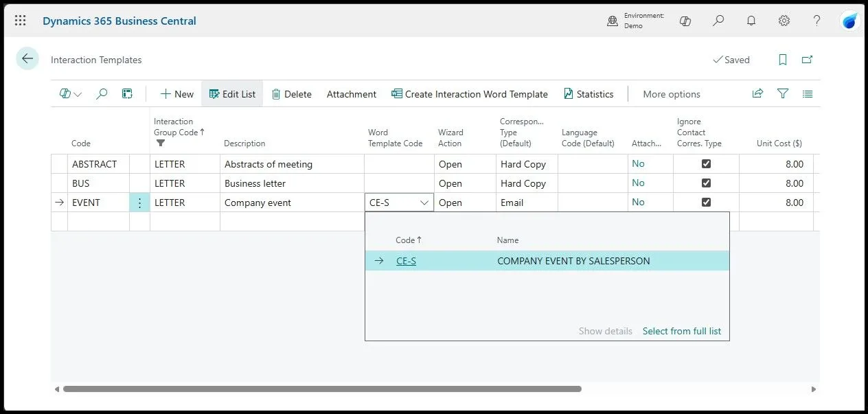868x414 pixels.
Task: Open the Settings gear
Action: pos(784,21)
